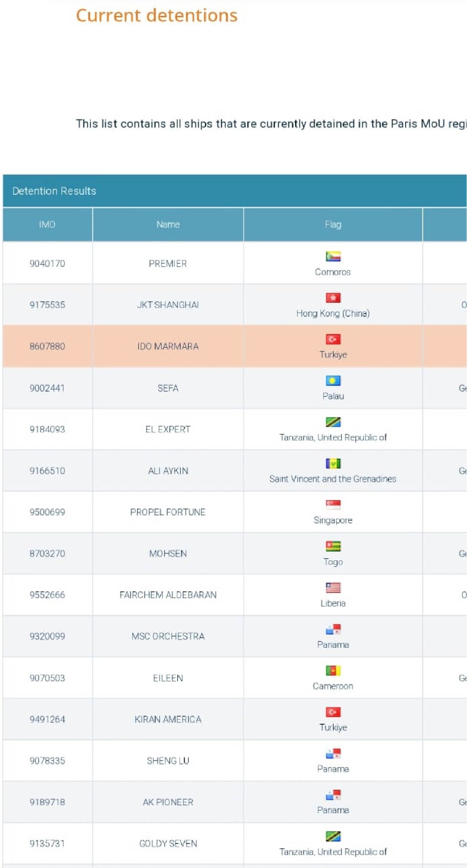Open ship PREMIER entry
The height and width of the screenshot is (868, 467).
pyautogui.click(x=168, y=264)
